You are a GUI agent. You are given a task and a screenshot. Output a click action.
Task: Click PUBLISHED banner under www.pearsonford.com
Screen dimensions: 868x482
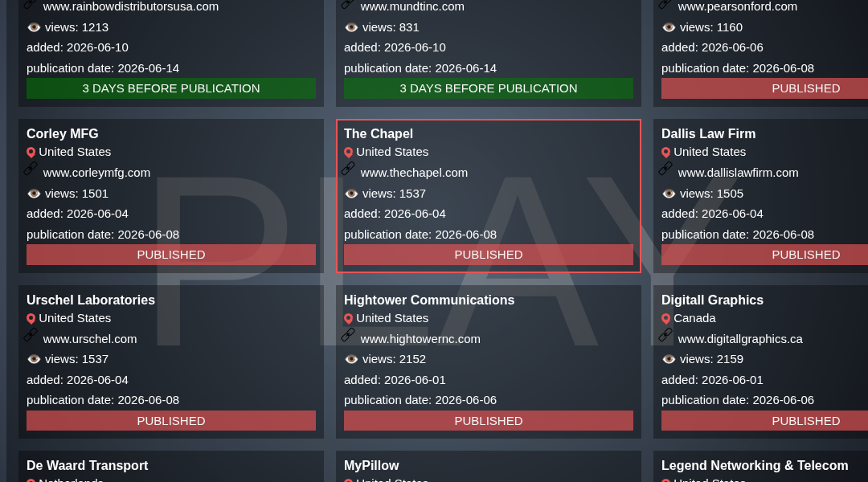764,88
